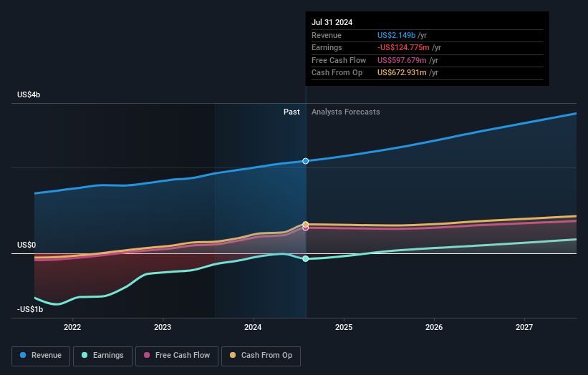588x375 pixels.
Task: Click the Earnings row label in tooltip
Action: (327, 47)
